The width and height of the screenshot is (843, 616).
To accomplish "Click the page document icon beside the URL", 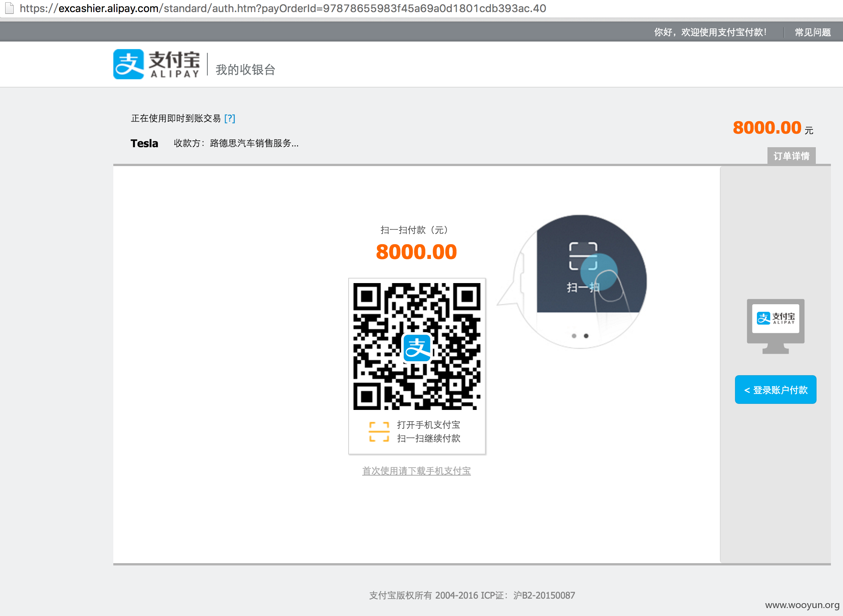I will point(9,8).
